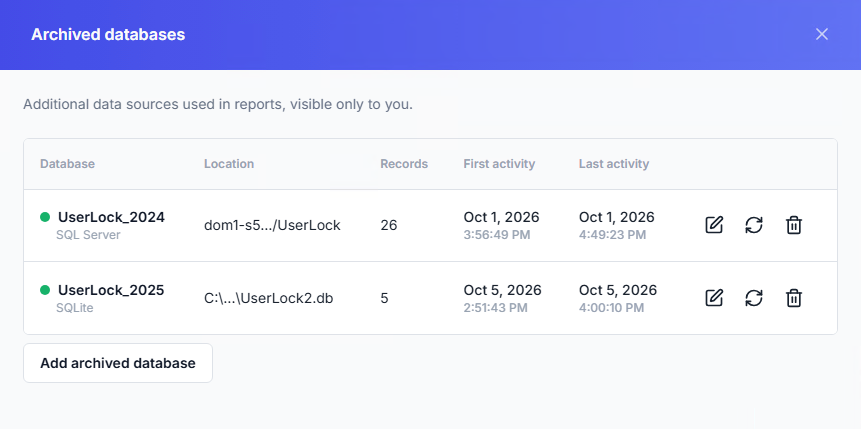Click the Add archived database button

tap(118, 363)
